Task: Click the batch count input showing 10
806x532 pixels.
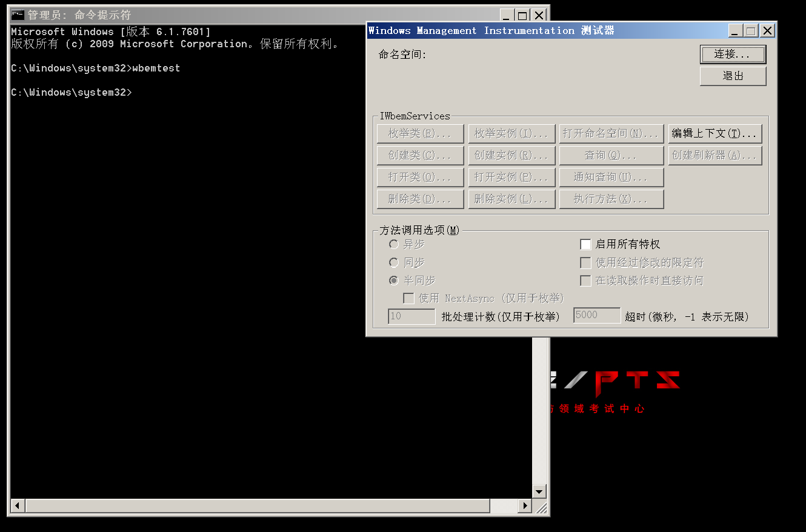Action: 411,316
